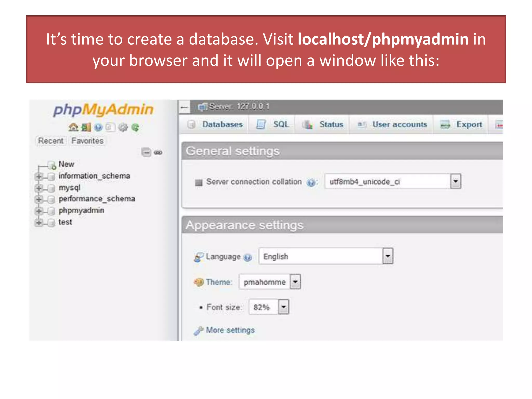
Task: Open the MySQL documentation icon
Action: point(110,127)
